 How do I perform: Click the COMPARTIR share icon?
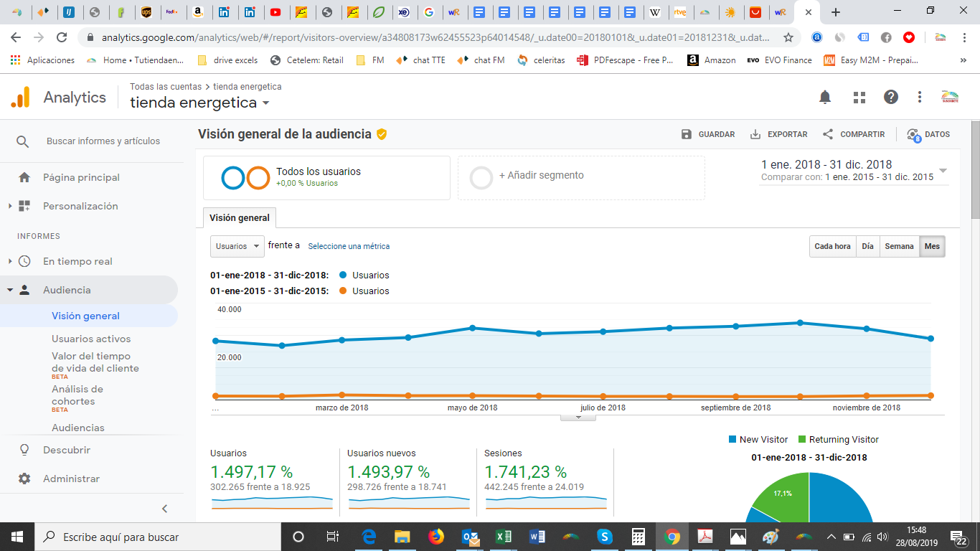(x=828, y=134)
